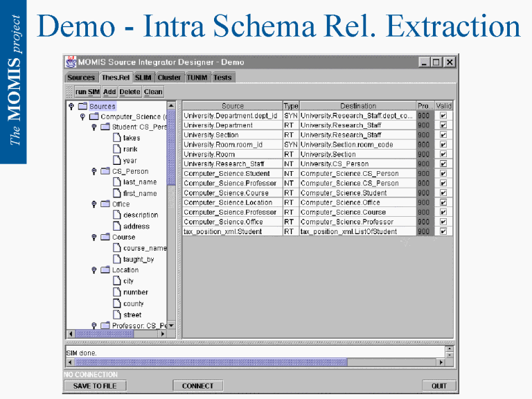
Task: Click the Office folder icon in tree
Action: (105, 204)
